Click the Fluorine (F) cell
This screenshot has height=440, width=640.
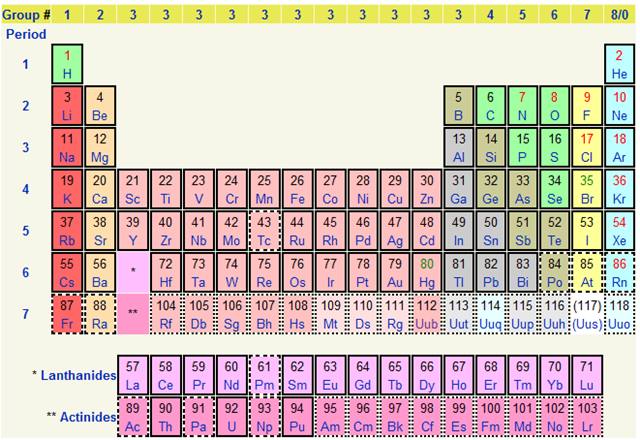pyautogui.click(x=587, y=106)
